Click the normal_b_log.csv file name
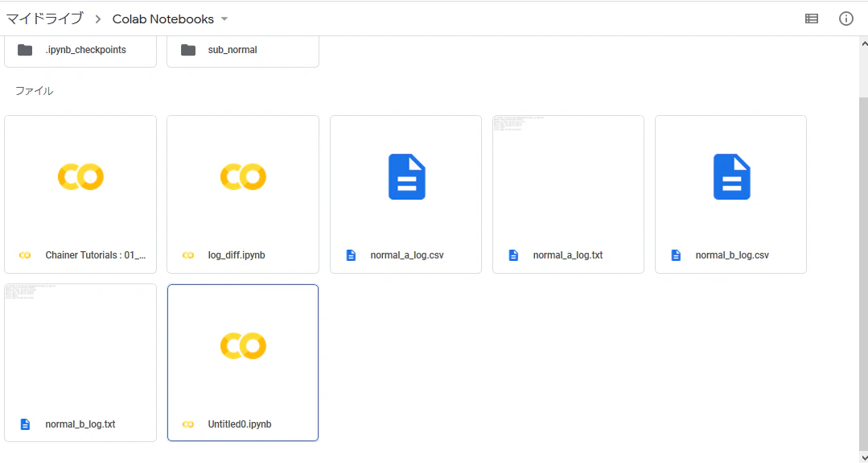Image resolution: width=868 pixels, height=463 pixels. click(x=732, y=255)
